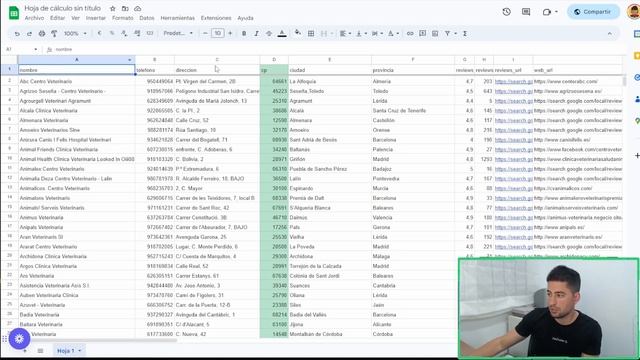This screenshot has width=640, height=360.
Task: Open reviews link for Almenara Veterinaria row
Action: pos(513,120)
